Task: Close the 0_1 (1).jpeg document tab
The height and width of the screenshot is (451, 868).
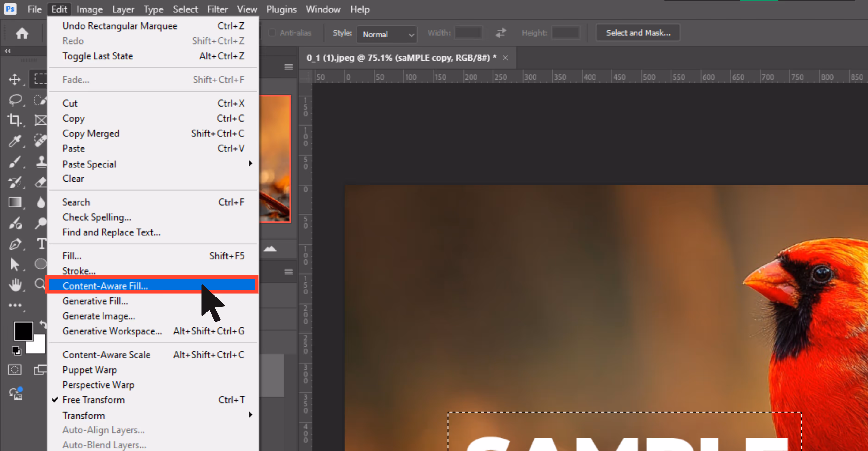Action: coord(506,58)
